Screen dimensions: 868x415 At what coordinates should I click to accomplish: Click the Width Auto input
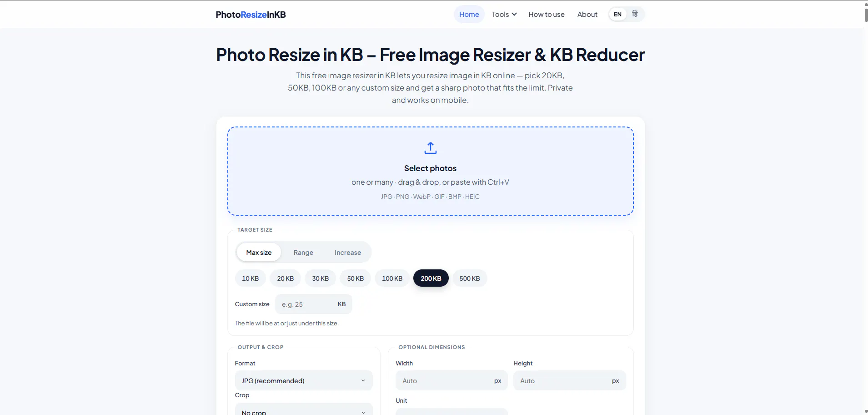click(452, 380)
